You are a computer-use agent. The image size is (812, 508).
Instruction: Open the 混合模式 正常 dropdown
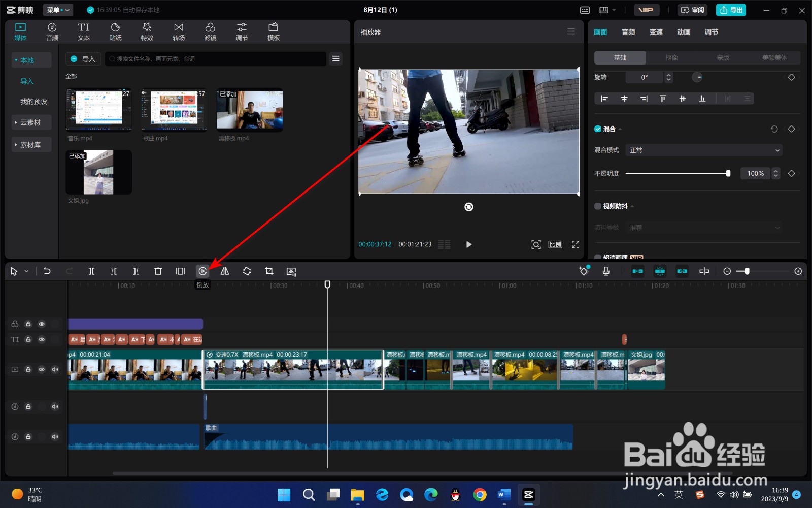(x=704, y=150)
